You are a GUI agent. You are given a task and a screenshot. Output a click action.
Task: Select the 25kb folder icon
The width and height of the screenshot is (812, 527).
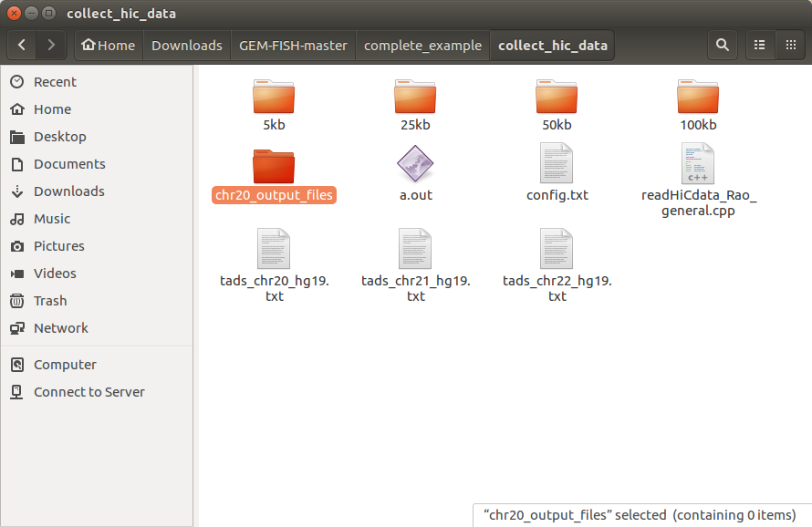[x=415, y=97]
